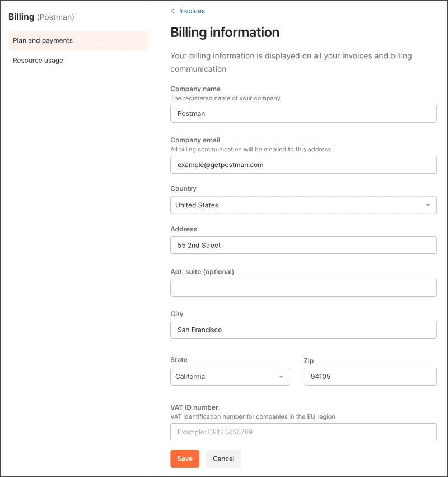Screen dimensions: 448x477
Task: Click the 'Apt, suite (optional)' label
Action: [202, 272]
